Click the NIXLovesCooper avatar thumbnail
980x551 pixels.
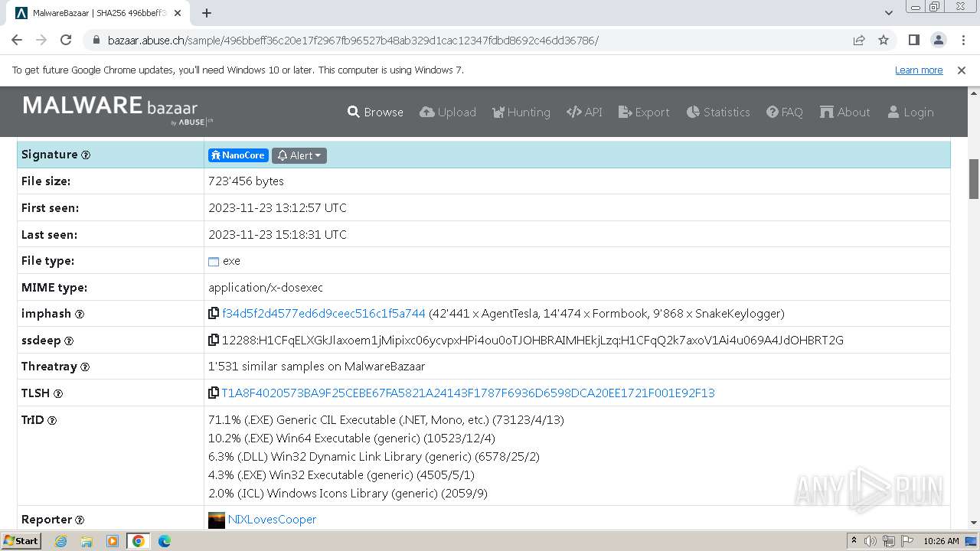[x=217, y=520]
